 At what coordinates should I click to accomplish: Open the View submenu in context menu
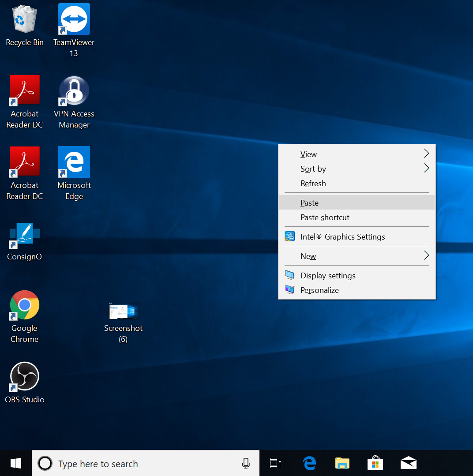357,154
